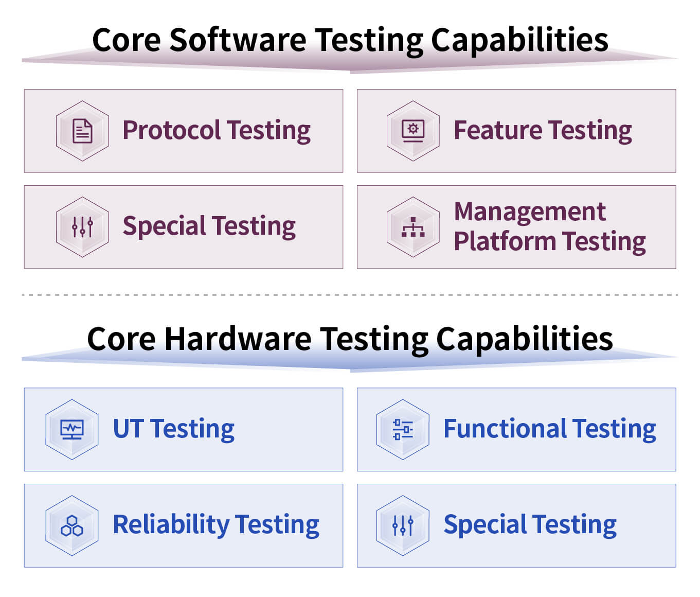Choose the Reliability Testing label
Image resolution: width=700 pixels, height=597 pixels.
click(216, 525)
